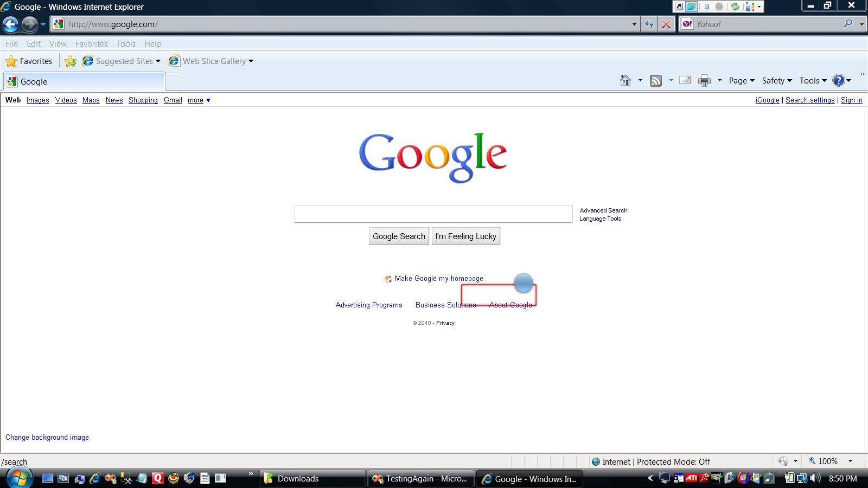Screen dimensions: 868x488
Task: Open the iGoogle link
Action: pos(768,100)
